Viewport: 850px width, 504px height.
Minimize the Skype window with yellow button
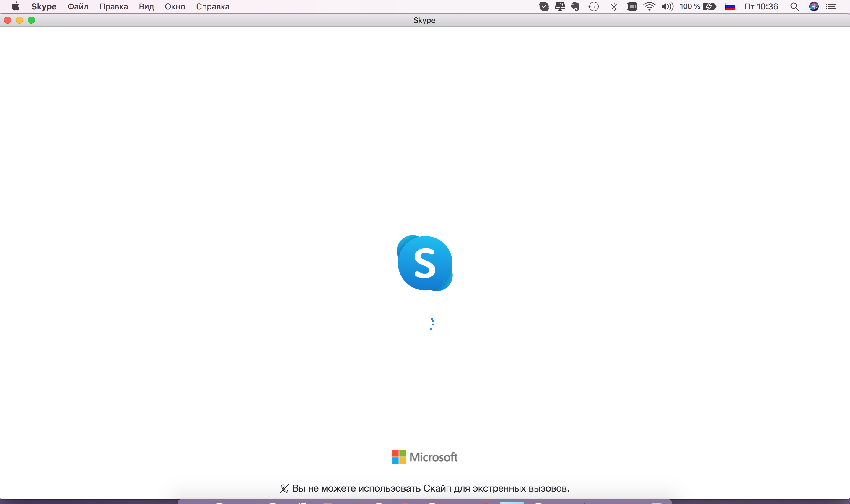(x=19, y=20)
